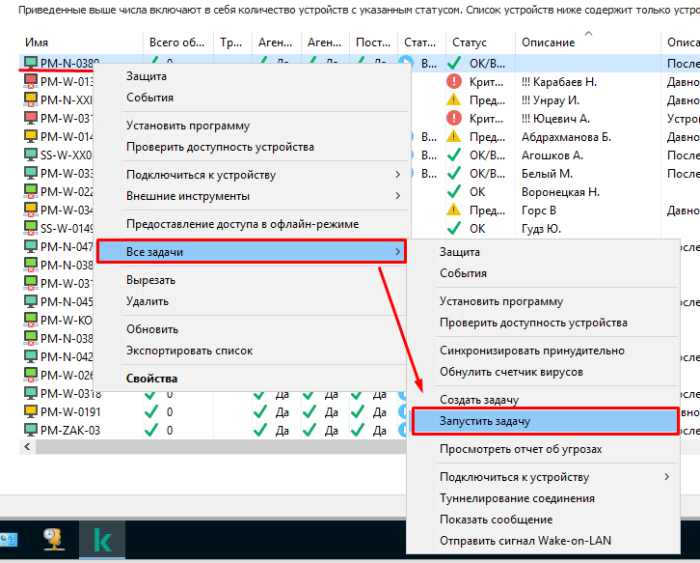This screenshot has height=563, width=700.
Task: Click the horizontal scrollbar left arrow
Action: coord(28,446)
